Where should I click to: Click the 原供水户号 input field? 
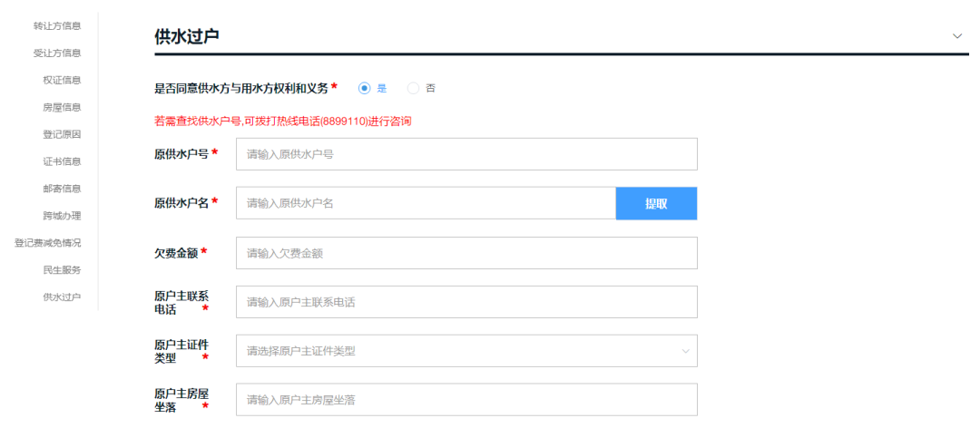466,154
